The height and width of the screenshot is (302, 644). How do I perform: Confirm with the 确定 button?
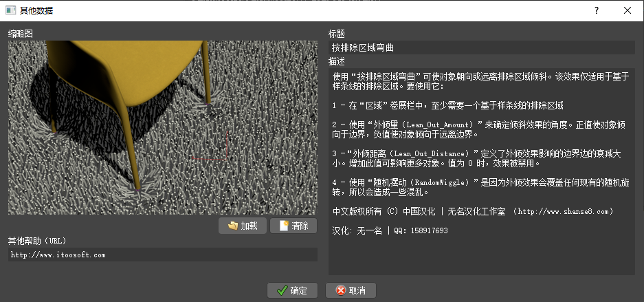292,290
